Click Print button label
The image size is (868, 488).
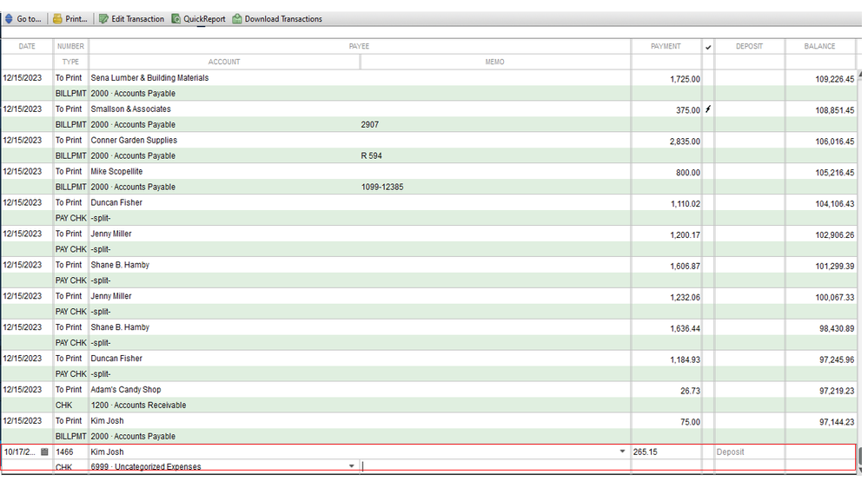pos(76,19)
